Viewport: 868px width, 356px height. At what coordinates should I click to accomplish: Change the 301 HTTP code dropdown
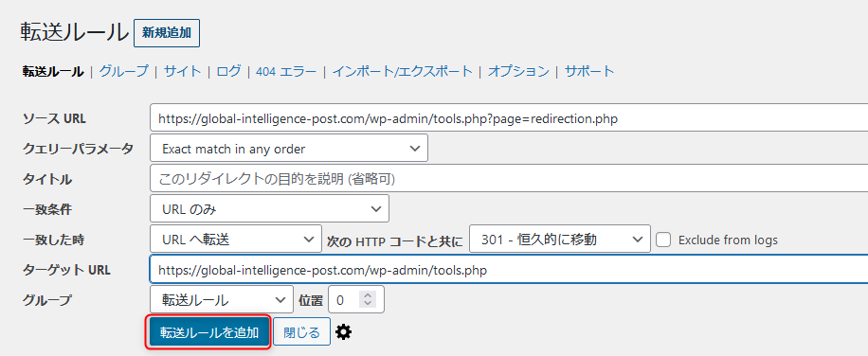pos(560,240)
